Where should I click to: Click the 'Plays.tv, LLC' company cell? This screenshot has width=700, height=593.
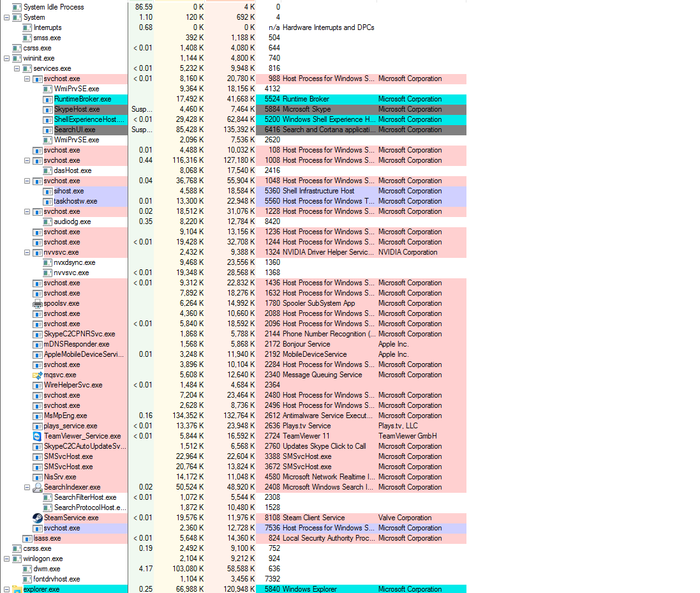(x=398, y=426)
